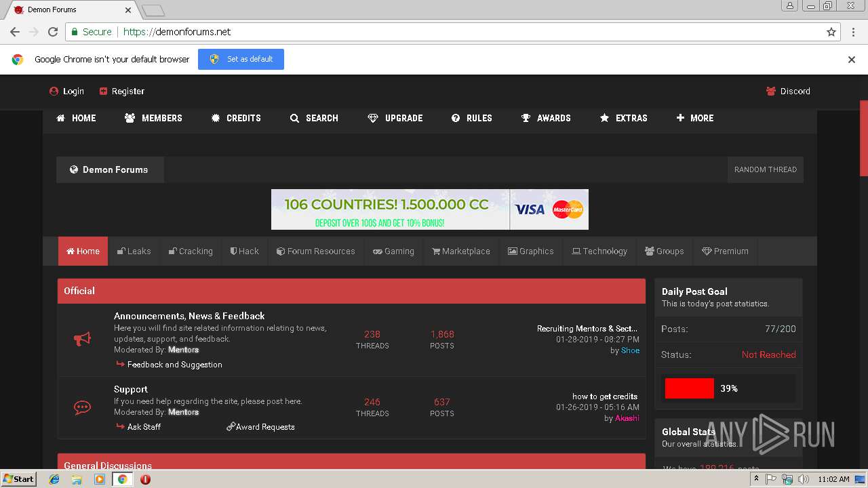The width and height of the screenshot is (868, 488).
Task: Reload the page with refresh icon
Action: 53,32
